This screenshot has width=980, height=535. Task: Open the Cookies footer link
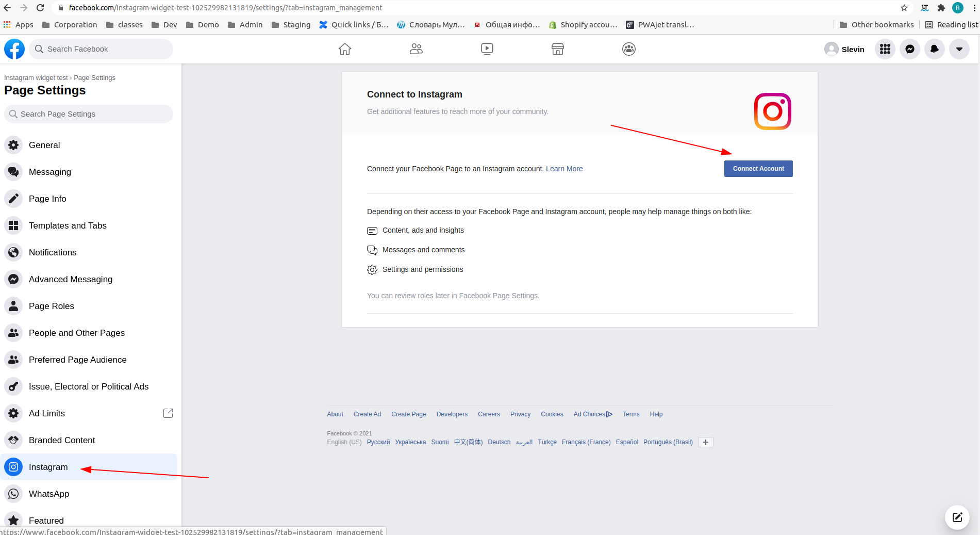point(552,414)
